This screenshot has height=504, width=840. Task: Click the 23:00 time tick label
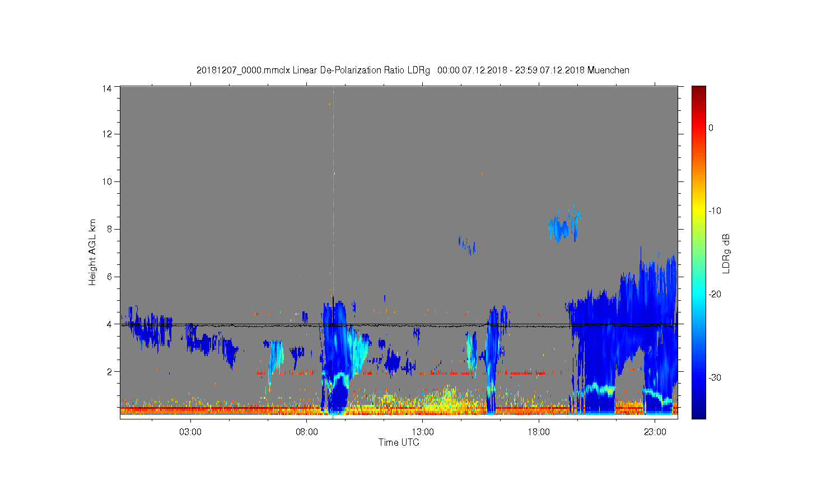coord(655,432)
